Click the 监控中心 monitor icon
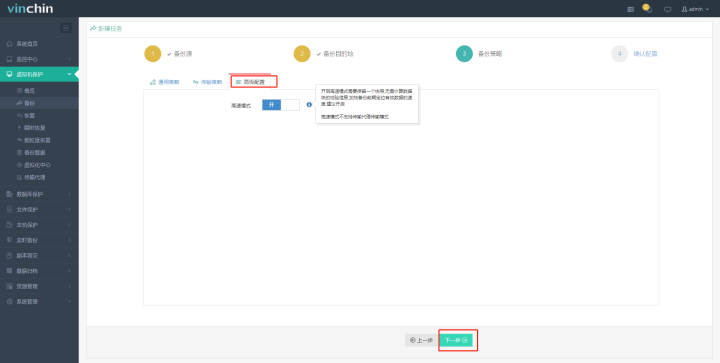Viewport: 720px width, 363px height. coord(10,59)
